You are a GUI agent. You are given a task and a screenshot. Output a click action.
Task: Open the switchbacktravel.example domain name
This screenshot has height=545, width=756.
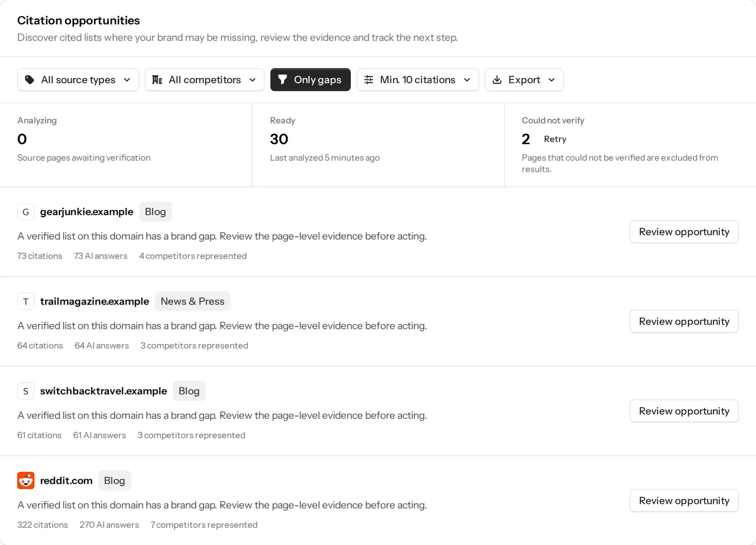point(104,391)
